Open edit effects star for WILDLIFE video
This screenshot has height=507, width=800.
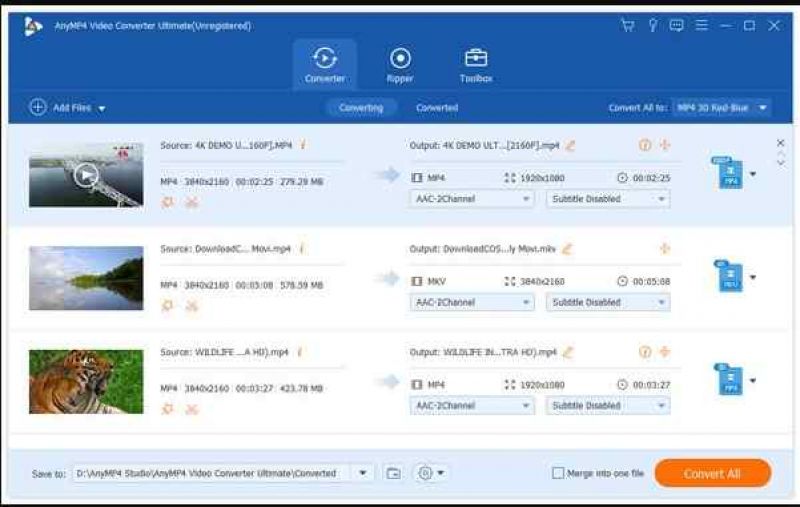pos(167,409)
